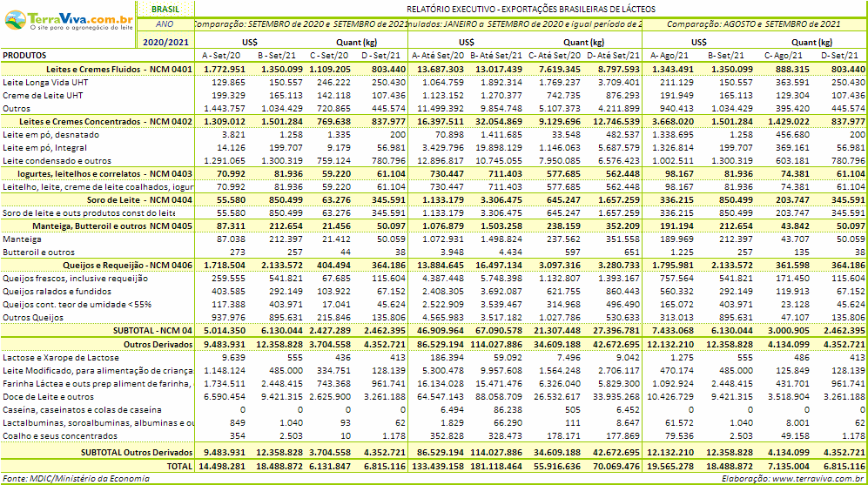This screenshot has width=868, height=485.
Task: Select the SUBTOTAL - NCM 04 row label
Action: pos(152,331)
